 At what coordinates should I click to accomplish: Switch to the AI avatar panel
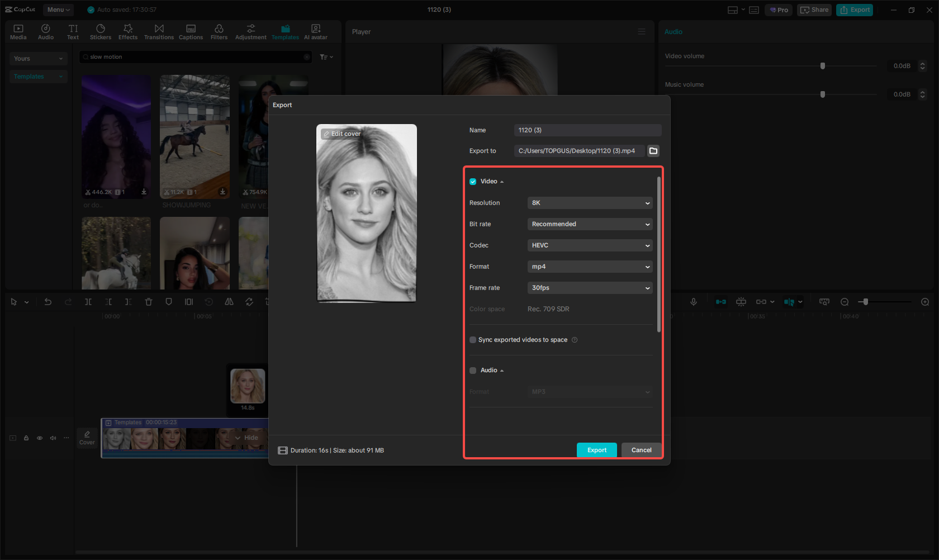tap(315, 31)
